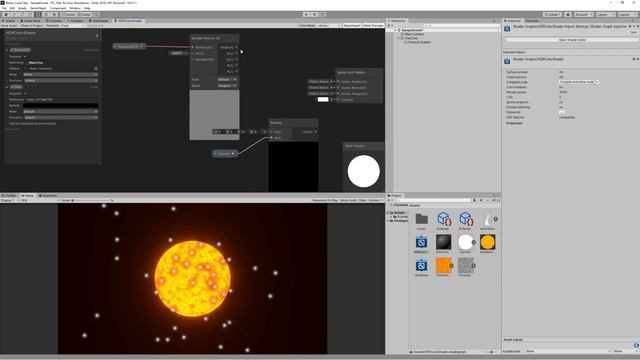The height and width of the screenshot is (360, 640).
Task: Toggle Exposed checkbox for Color property
Action: (x=25, y=93)
